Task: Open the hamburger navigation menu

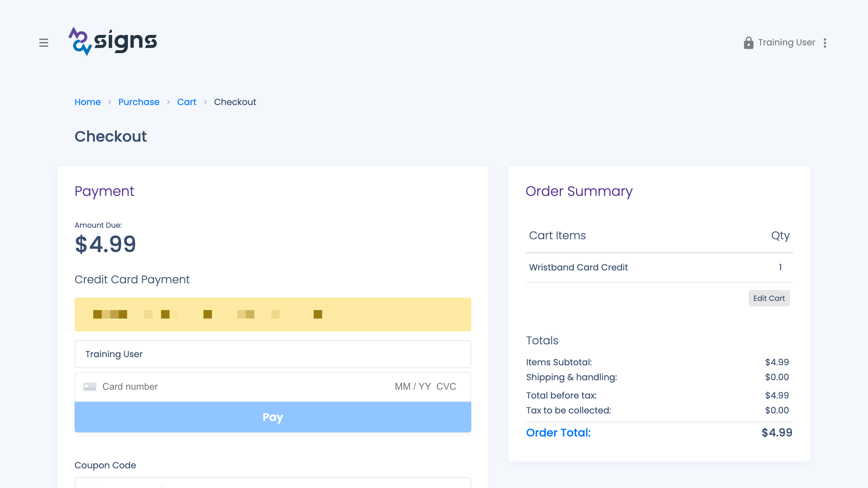Action: click(x=44, y=43)
